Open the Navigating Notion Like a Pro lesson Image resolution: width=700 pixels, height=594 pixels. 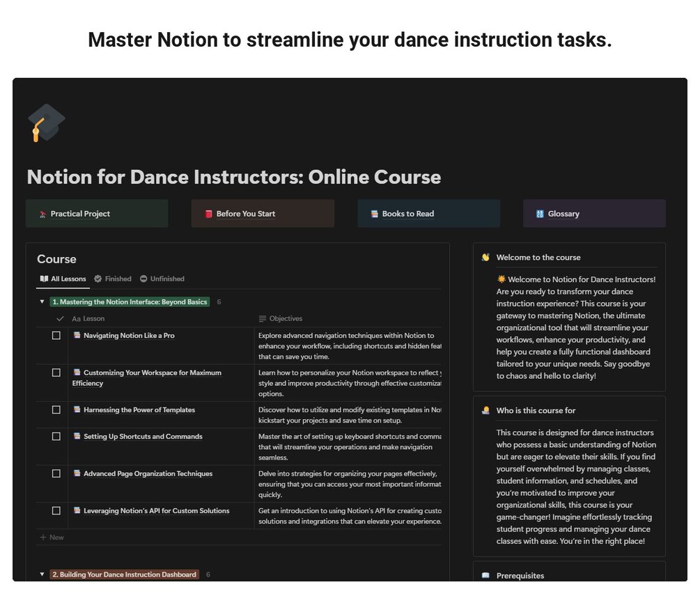pos(129,335)
